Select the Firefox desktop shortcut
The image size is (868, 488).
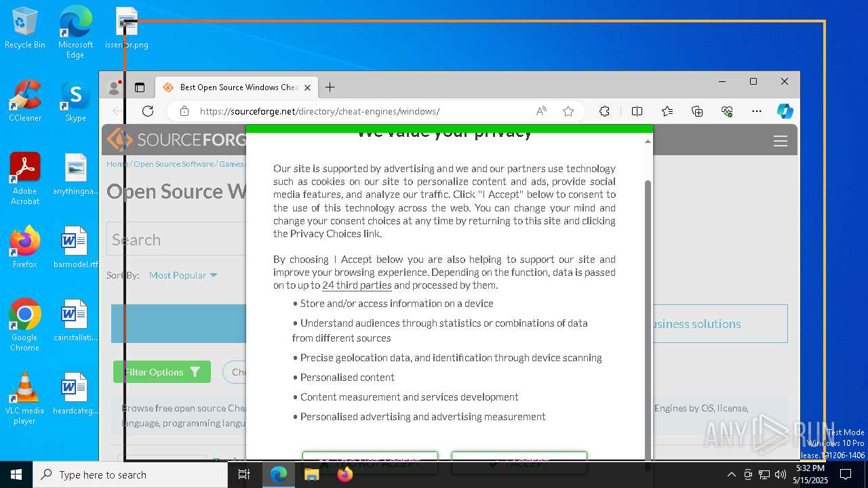pyautogui.click(x=25, y=247)
